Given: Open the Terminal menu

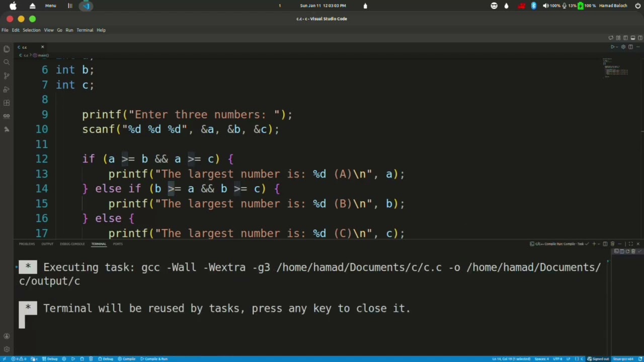Looking at the screenshot, I should (x=85, y=30).
